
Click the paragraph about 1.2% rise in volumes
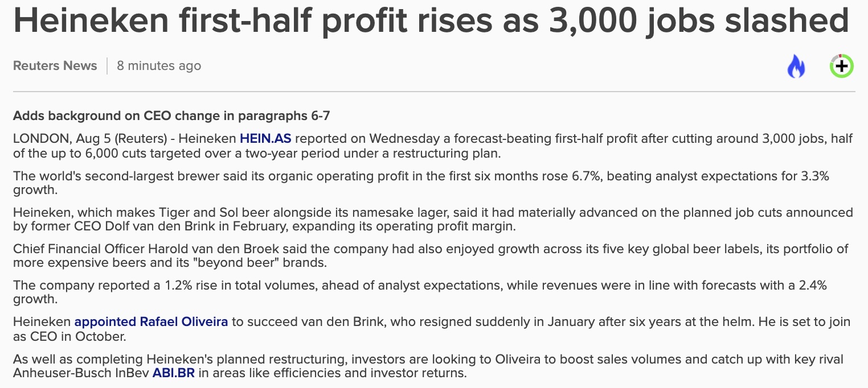coord(420,292)
